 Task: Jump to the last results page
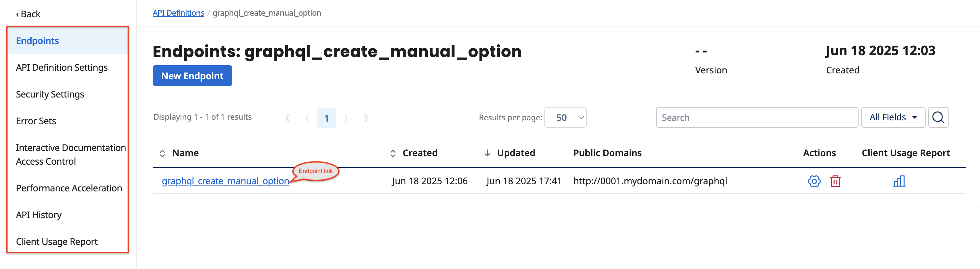click(x=366, y=118)
